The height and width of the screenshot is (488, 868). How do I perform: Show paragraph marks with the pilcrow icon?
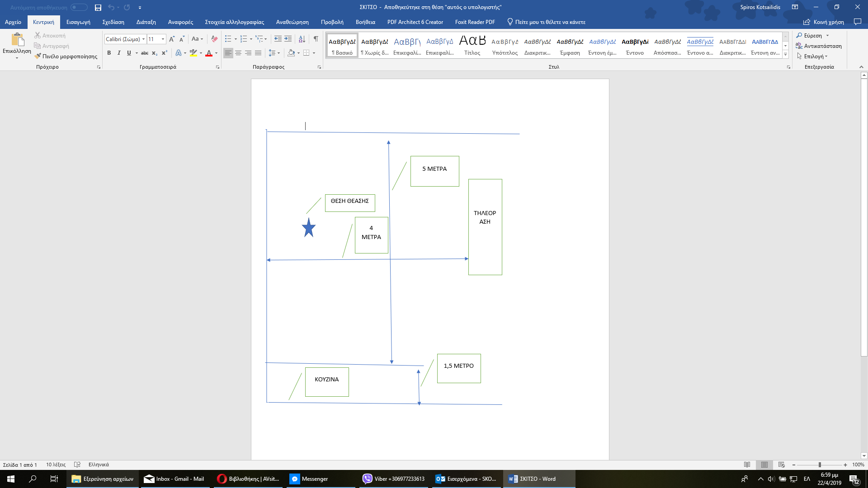(316, 39)
